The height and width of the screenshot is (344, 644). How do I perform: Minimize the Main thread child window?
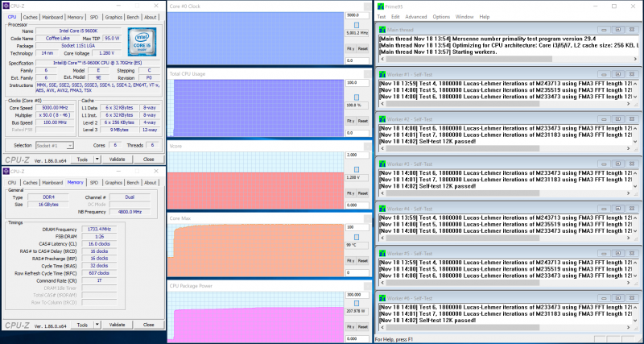tap(604, 30)
